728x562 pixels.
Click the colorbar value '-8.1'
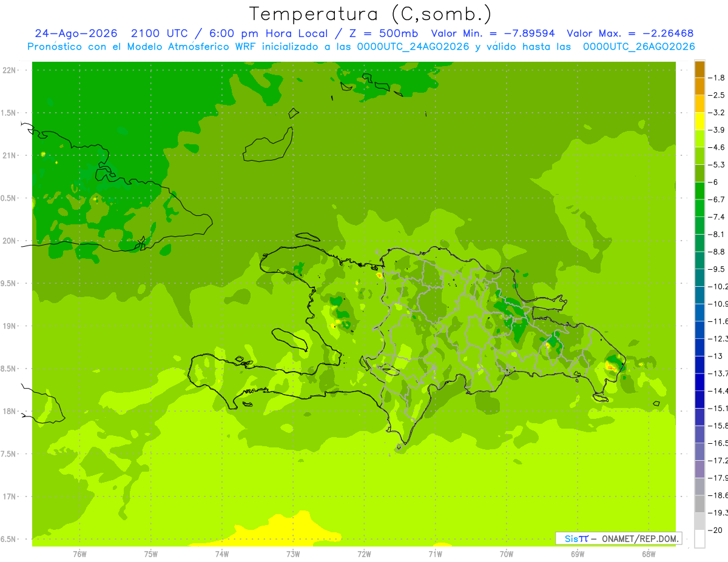[716, 234]
